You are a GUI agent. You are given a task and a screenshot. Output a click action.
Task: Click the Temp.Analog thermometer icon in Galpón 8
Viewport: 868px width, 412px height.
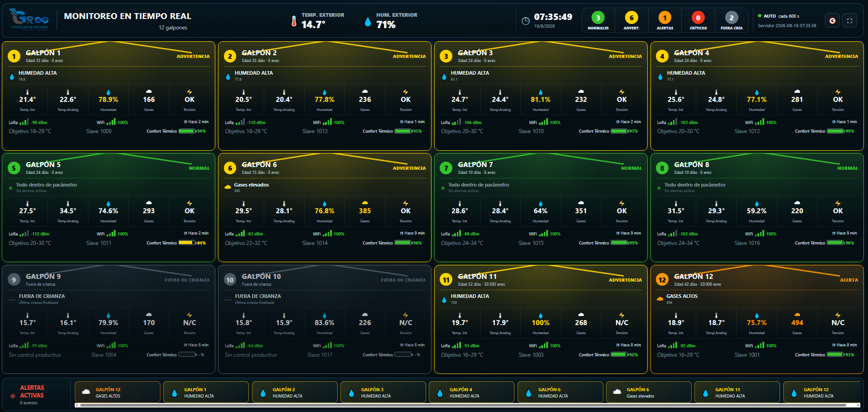coord(716,203)
